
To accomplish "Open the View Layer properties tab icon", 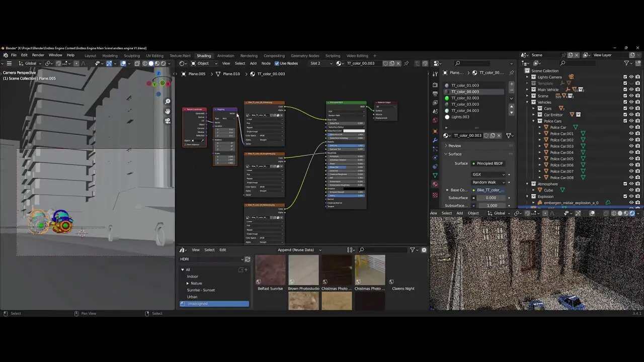I will [435, 103].
